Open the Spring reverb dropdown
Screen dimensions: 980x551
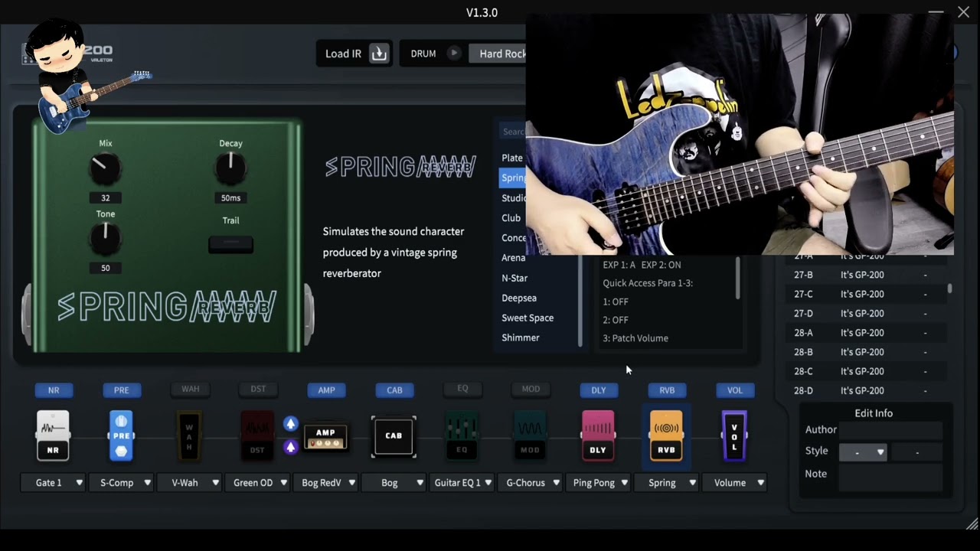pos(667,483)
